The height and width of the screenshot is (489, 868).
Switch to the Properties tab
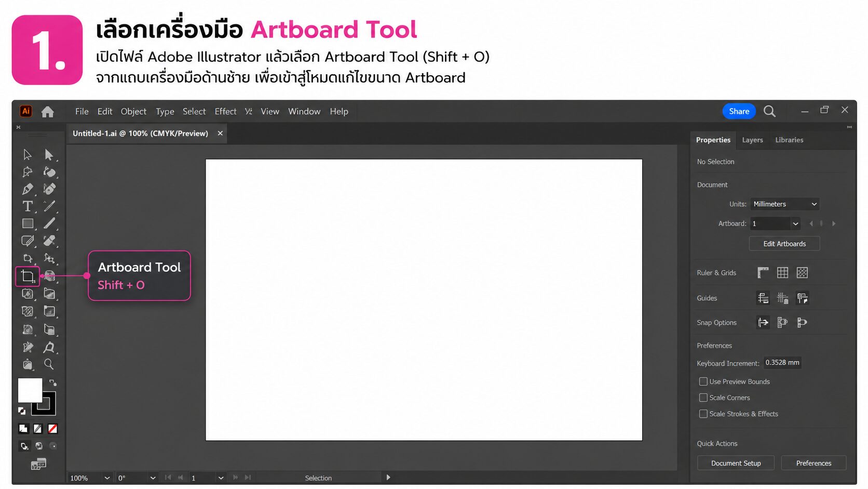(x=713, y=140)
